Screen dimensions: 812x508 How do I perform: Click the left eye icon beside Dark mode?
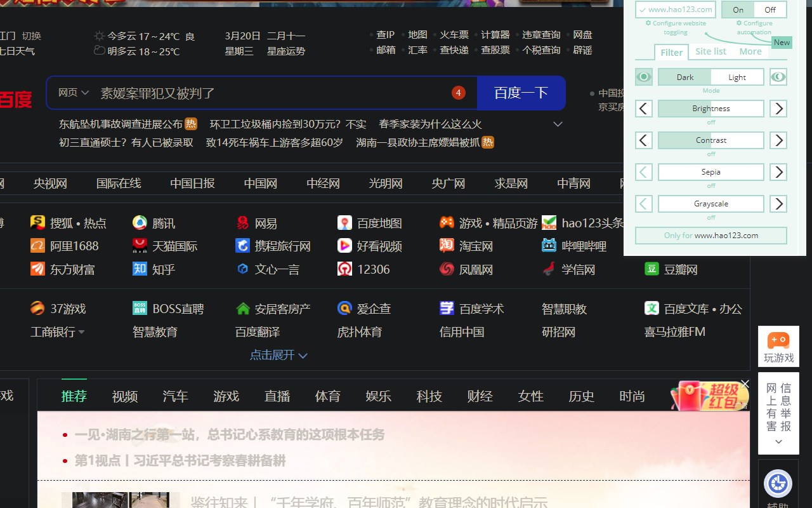coord(644,77)
